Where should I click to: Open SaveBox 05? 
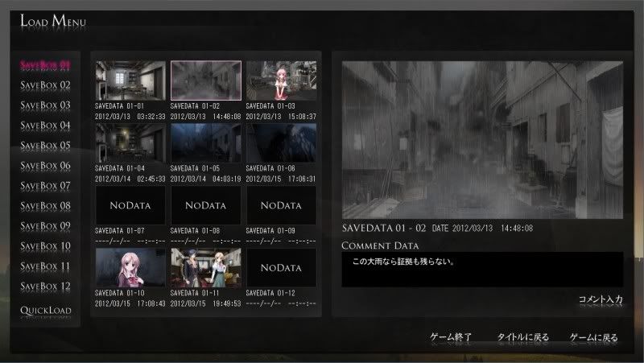45,146
